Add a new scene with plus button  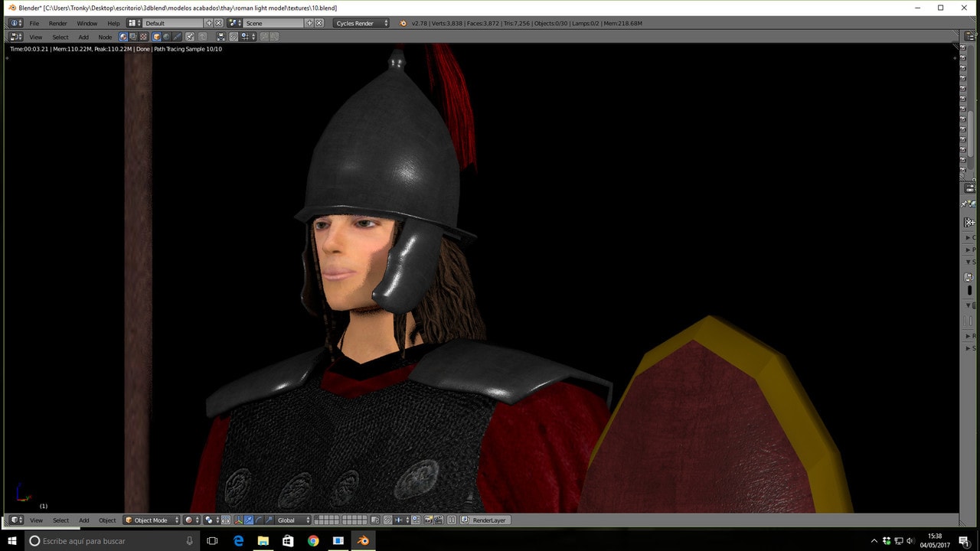310,23
